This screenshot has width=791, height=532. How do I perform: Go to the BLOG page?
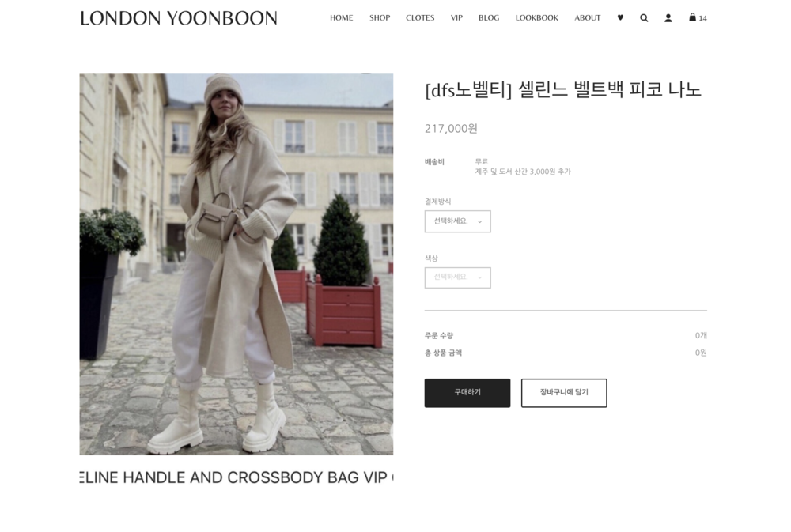click(489, 17)
